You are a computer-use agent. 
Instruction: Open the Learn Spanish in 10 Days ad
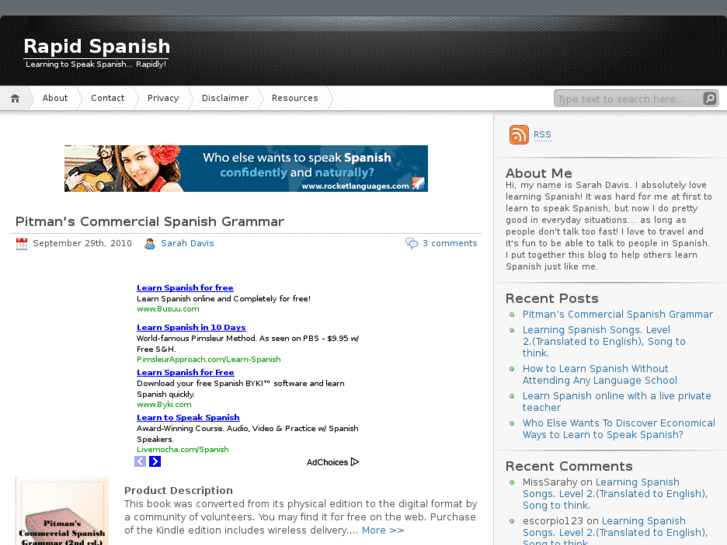click(x=191, y=327)
